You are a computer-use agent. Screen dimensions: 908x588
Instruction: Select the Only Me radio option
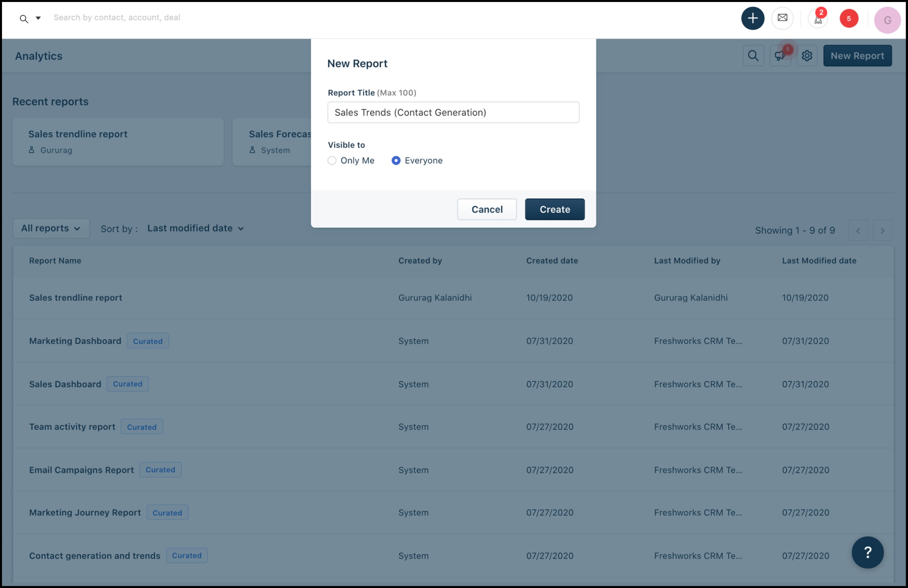(x=332, y=160)
